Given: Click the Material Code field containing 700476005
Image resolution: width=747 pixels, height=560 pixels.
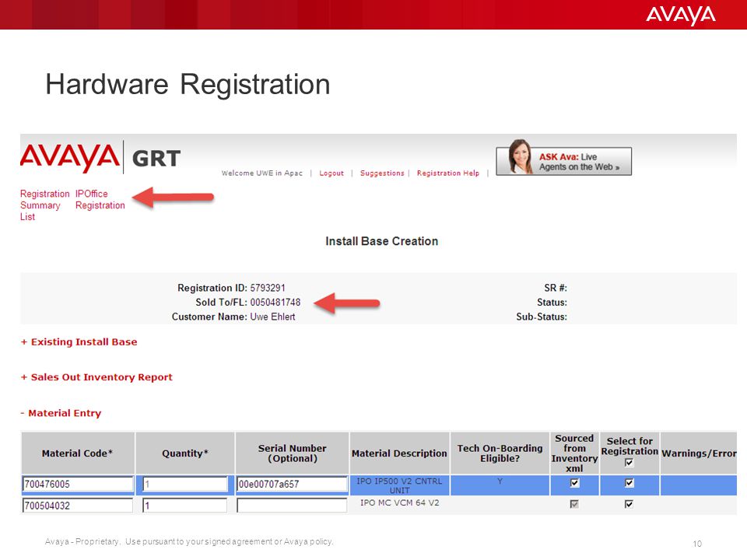Looking at the screenshot, I should (78, 485).
